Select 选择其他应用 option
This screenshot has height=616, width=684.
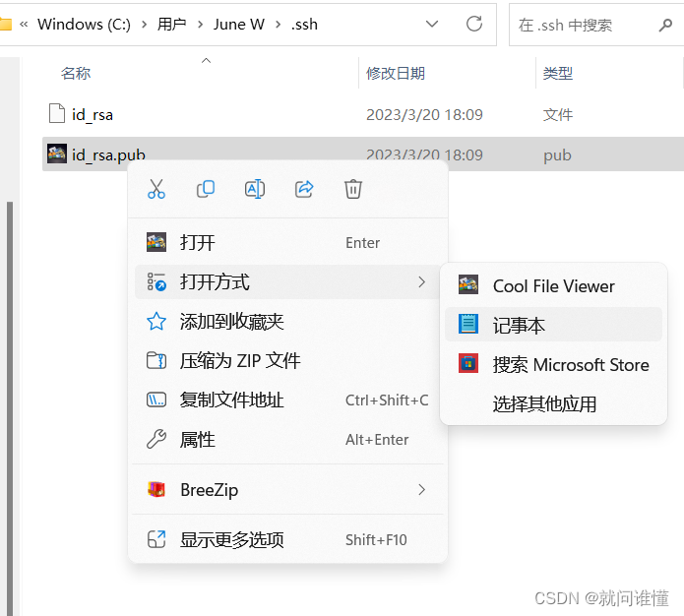(x=553, y=403)
